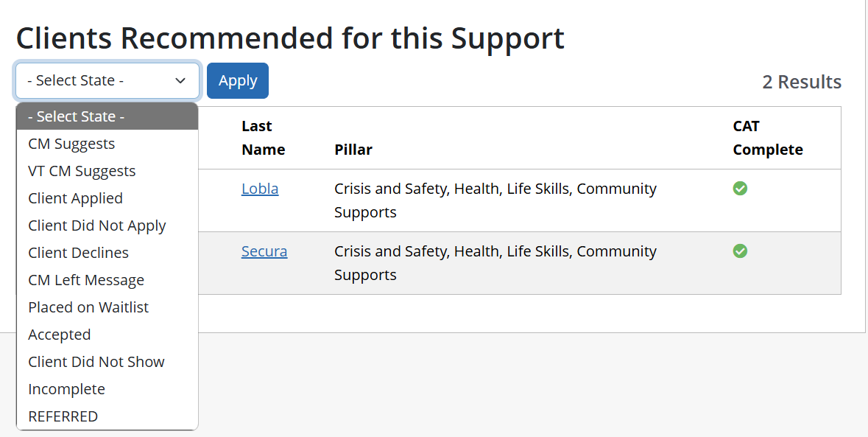The height and width of the screenshot is (437, 868).
Task: Click the green checkmark in Lobla's row
Action: click(x=740, y=189)
